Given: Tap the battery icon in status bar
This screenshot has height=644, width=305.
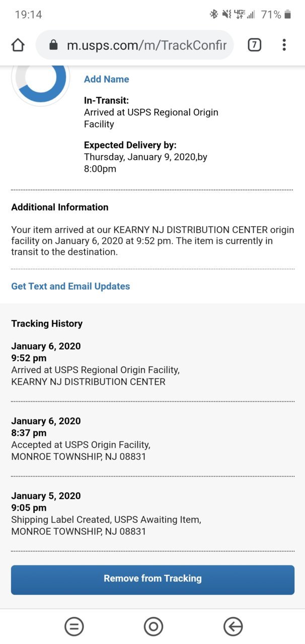Looking at the screenshot, I should pos(288,15).
